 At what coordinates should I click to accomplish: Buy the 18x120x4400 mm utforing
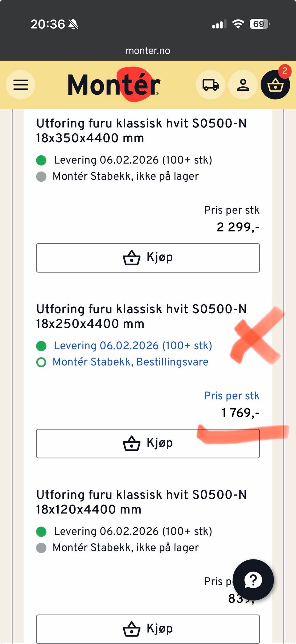pyautogui.click(x=148, y=629)
